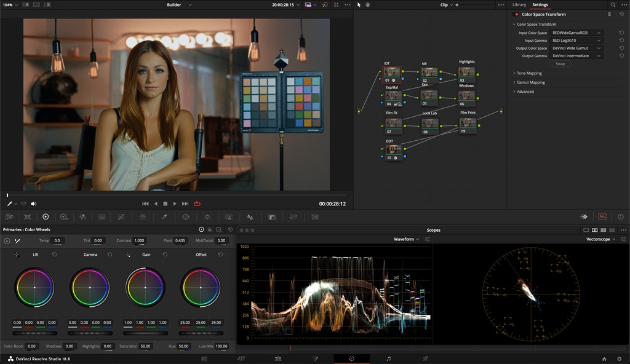Open project settings gear icon
Viewport: 630px width, 364px height.
[x=620, y=358]
